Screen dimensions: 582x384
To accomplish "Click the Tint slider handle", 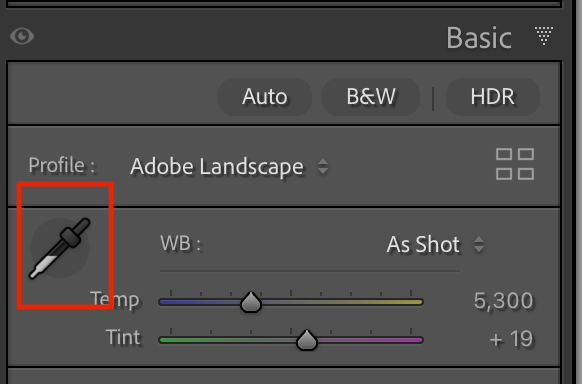I will [x=307, y=340].
